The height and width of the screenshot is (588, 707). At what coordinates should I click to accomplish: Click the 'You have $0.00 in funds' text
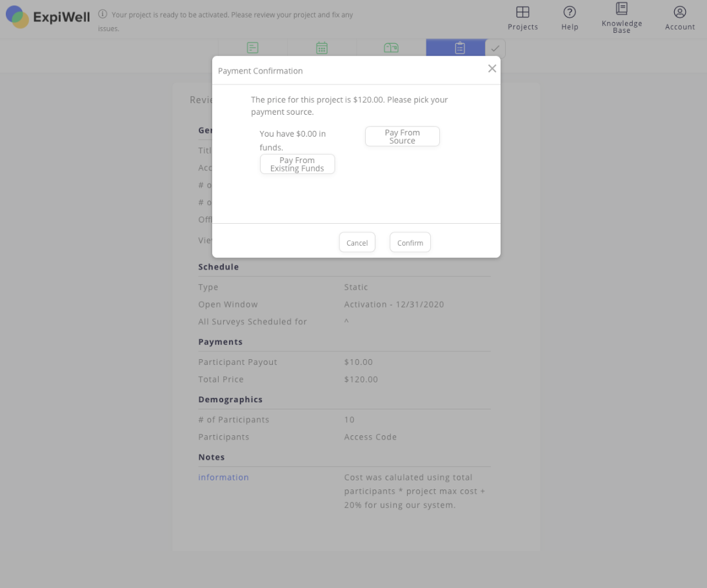coord(293,141)
